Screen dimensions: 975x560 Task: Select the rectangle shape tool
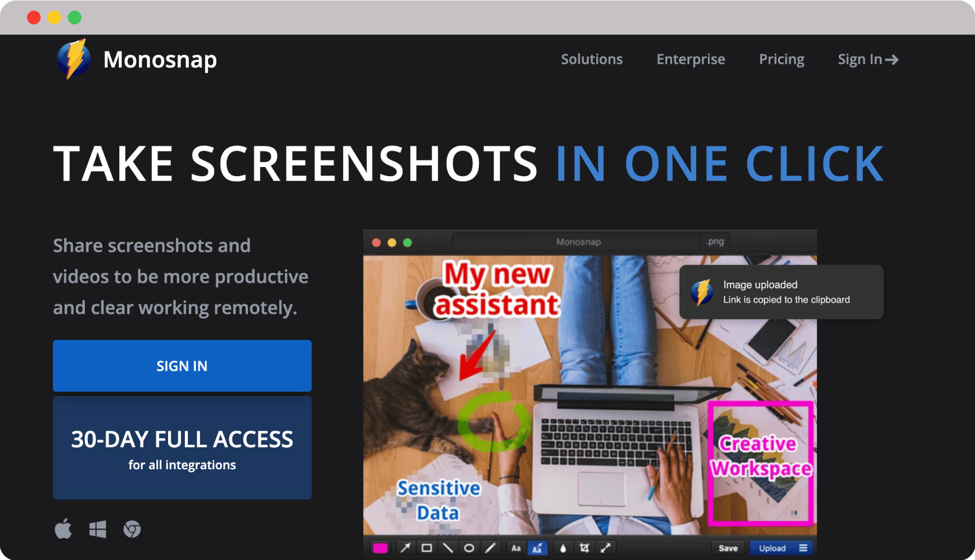[x=427, y=548]
